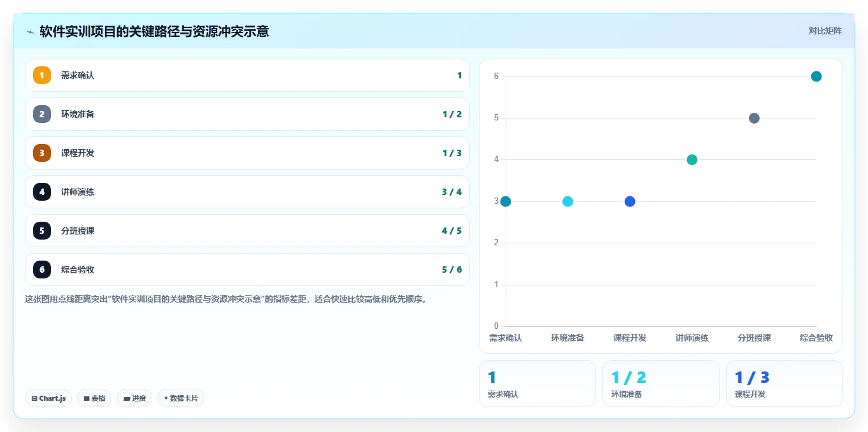Click the 数据卡片 tag chip
Screen dimensions: 868x432
tap(181, 398)
